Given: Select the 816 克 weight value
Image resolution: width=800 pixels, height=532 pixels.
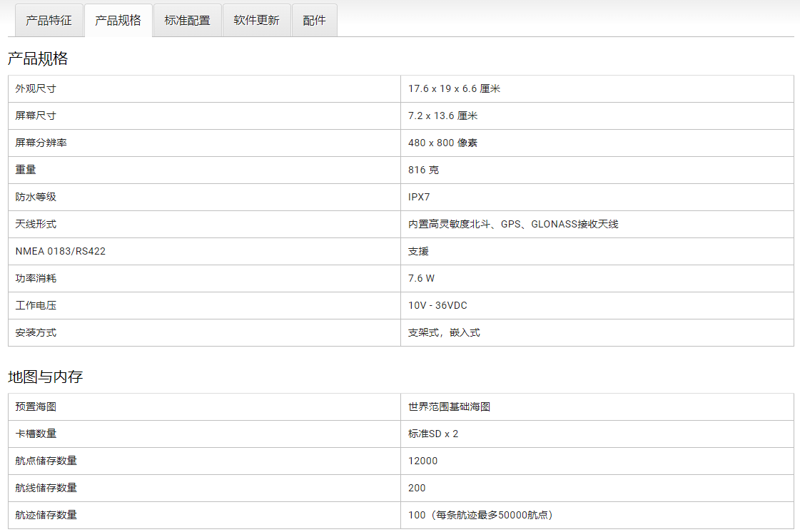Looking at the screenshot, I should [x=423, y=170].
